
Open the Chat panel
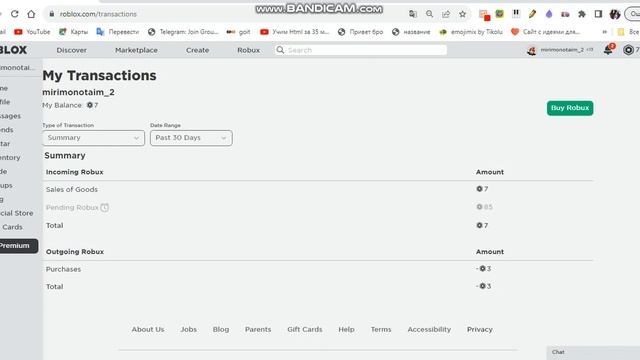click(x=593, y=353)
